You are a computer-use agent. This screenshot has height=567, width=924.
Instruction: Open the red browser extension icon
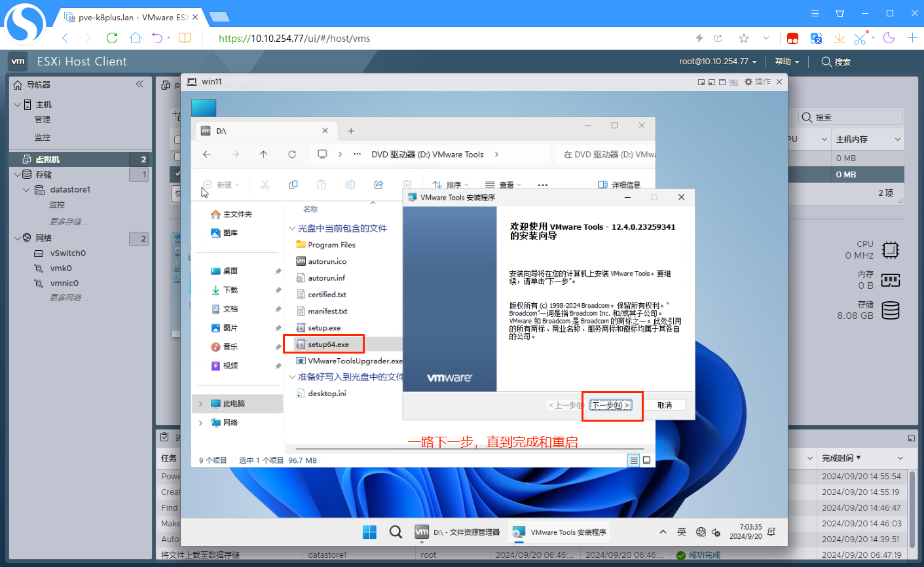click(x=792, y=38)
